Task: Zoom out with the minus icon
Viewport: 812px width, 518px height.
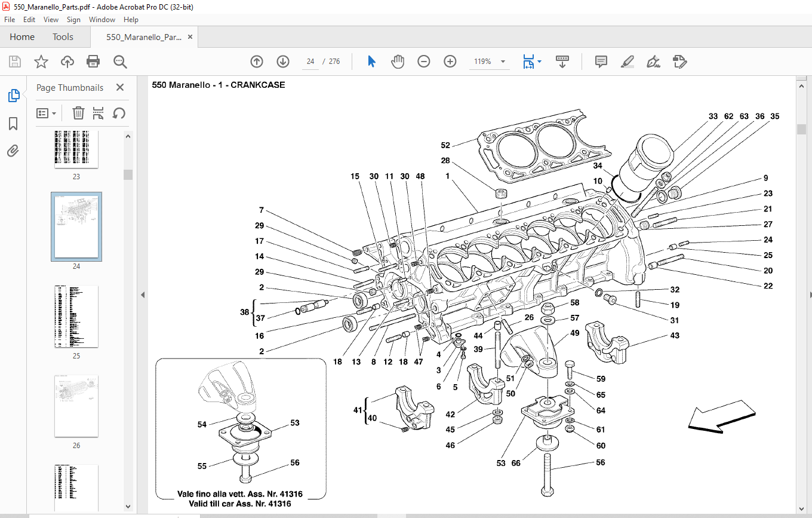Action: click(x=424, y=62)
